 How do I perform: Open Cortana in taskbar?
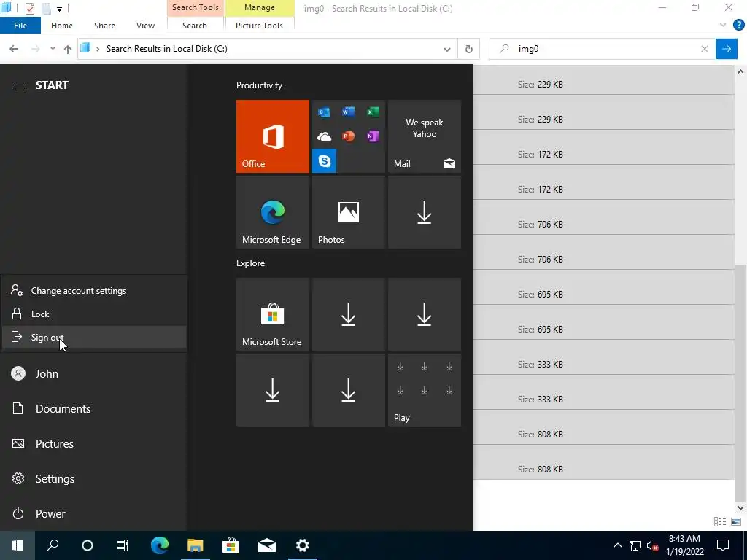(x=88, y=545)
